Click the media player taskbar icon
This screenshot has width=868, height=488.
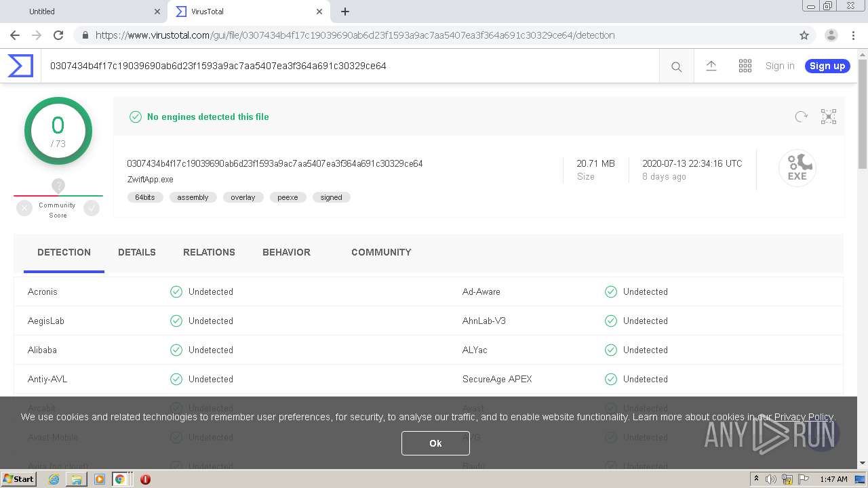click(x=100, y=479)
